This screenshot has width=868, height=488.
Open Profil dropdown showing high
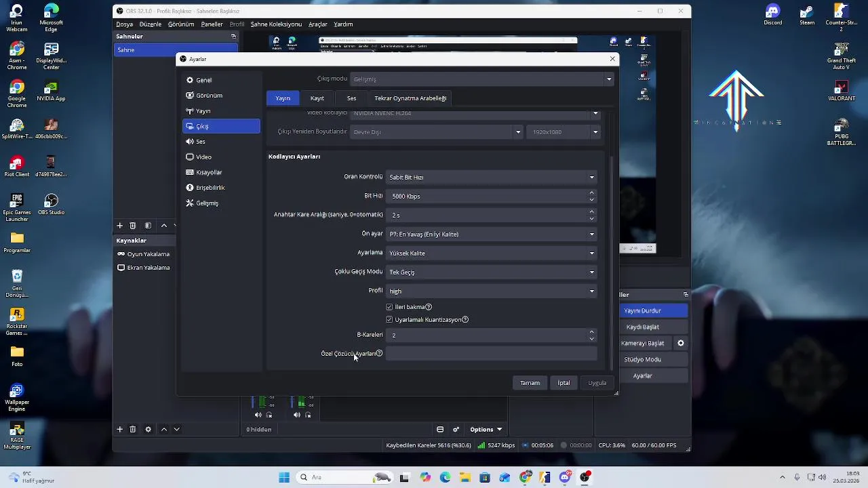click(x=491, y=291)
